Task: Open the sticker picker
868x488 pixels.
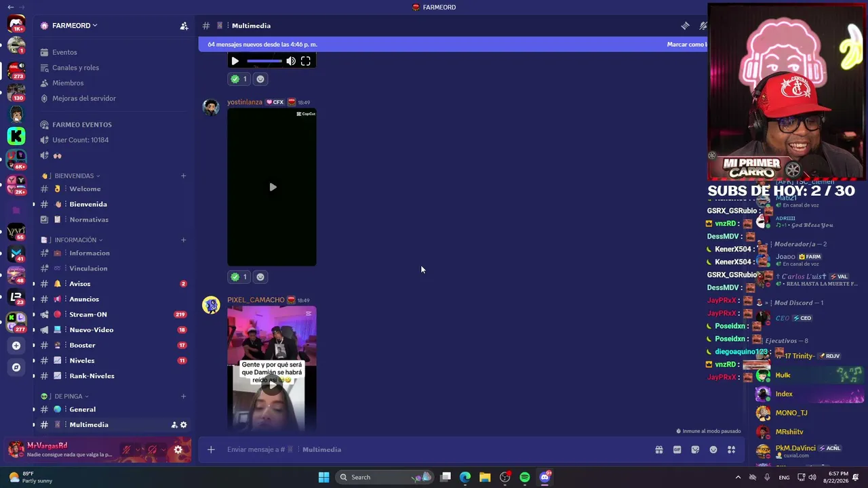Action: coord(695,449)
